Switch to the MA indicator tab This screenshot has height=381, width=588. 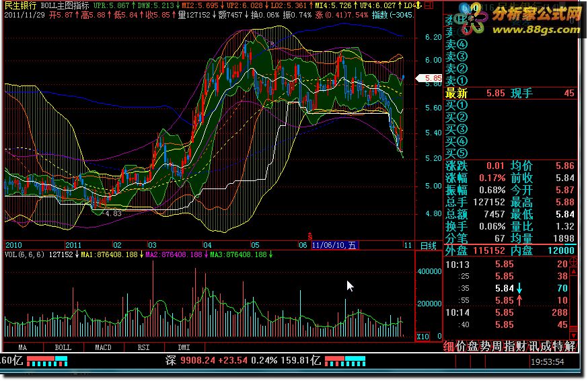[x=22, y=347]
